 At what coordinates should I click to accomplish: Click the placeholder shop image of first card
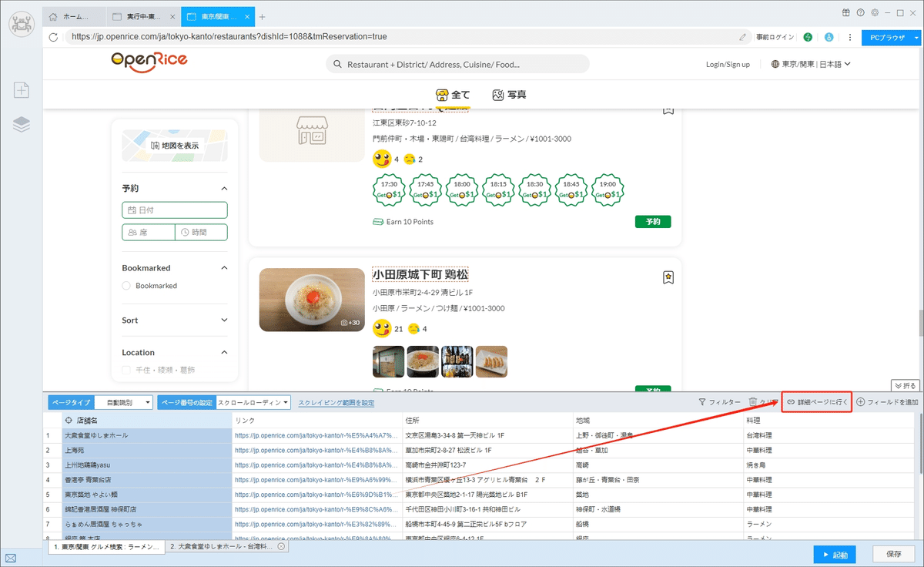(x=312, y=133)
